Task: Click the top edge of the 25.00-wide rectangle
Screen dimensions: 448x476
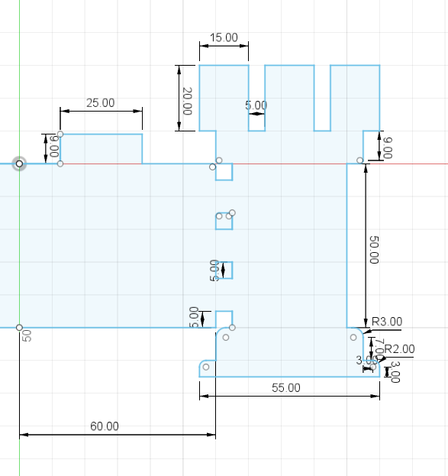Action: pos(102,134)
